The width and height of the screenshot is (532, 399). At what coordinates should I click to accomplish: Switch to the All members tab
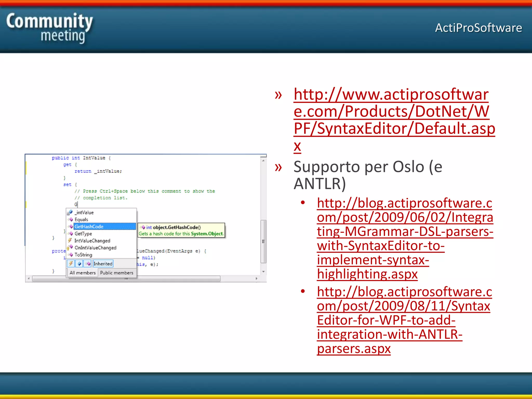point(82,273)
